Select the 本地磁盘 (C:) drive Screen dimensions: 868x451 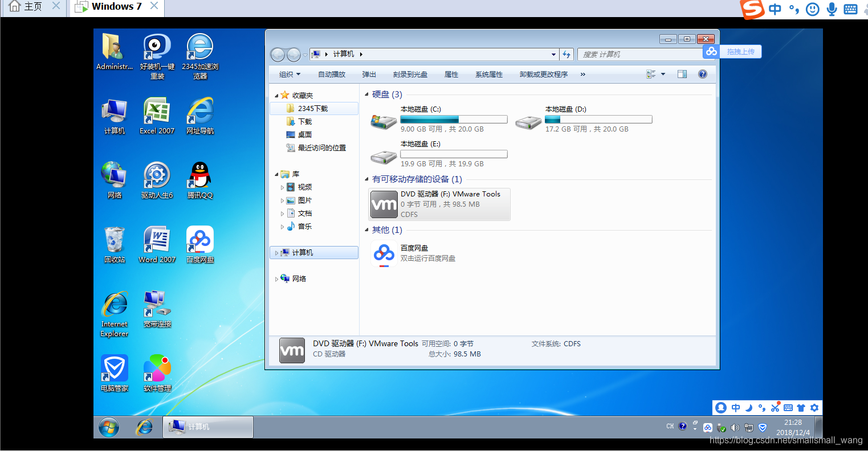pyautogui.click(x=439, y=120)
